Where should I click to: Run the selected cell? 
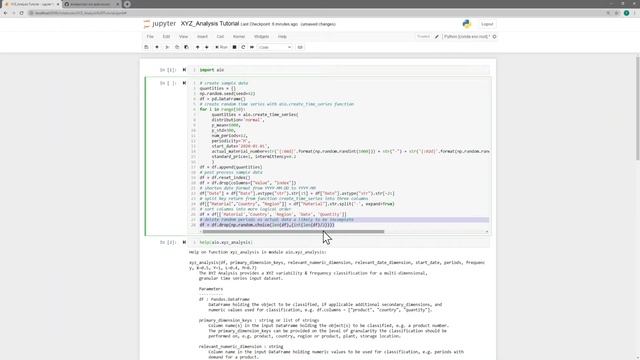[x=221, y=47]
